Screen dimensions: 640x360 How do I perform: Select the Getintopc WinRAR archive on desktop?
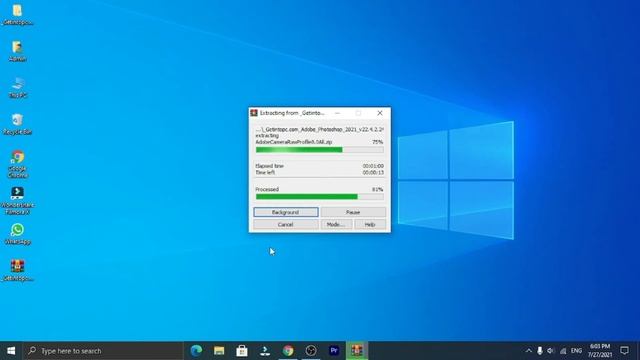click(17, 270)
